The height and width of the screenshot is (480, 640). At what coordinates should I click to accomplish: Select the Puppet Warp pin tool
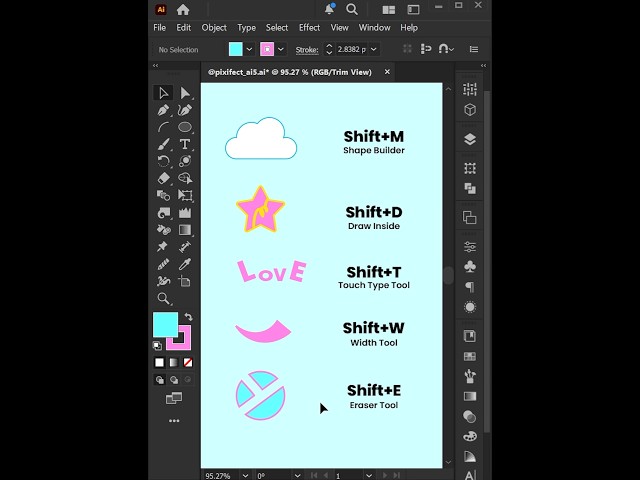pyautogui.click(x=163, y=247)
